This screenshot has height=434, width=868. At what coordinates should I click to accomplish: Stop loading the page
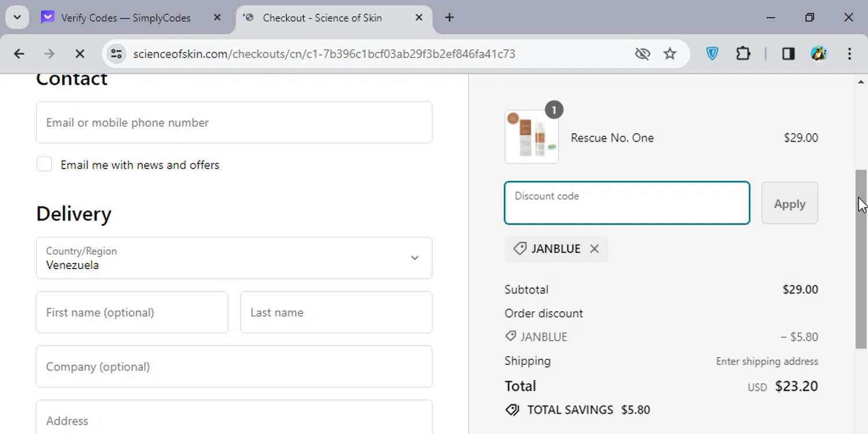[80, 54]
